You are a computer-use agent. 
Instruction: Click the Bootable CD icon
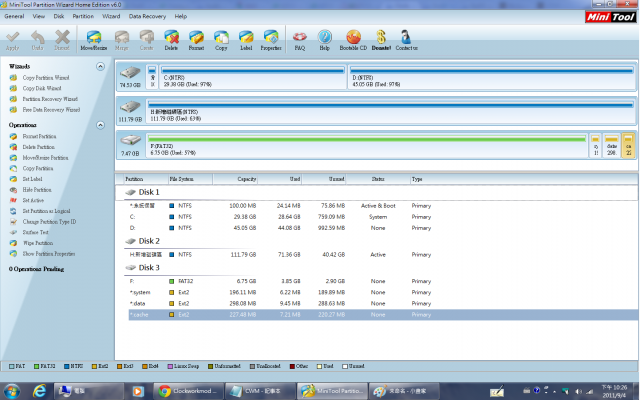point(353,40)
